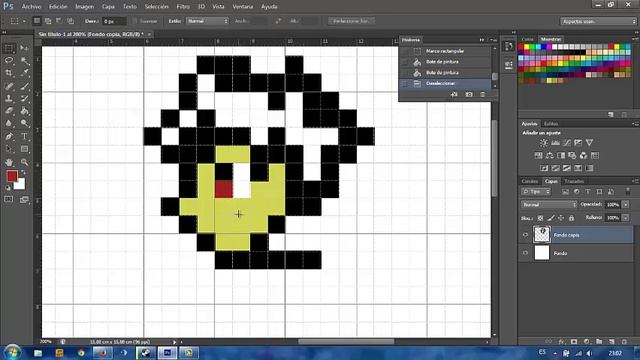640x360 pixels.
Task: Open the Ajustes panel menu
Action: point(635,124)
